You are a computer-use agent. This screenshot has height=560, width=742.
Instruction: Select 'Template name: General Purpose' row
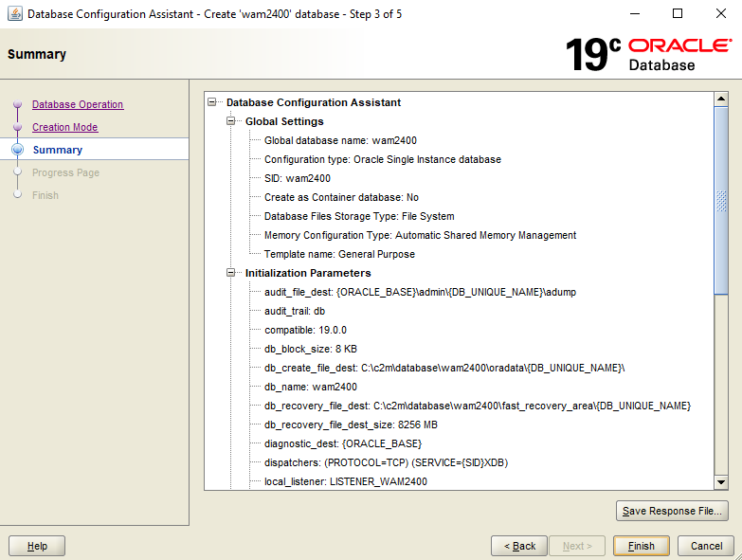point(339,254)
